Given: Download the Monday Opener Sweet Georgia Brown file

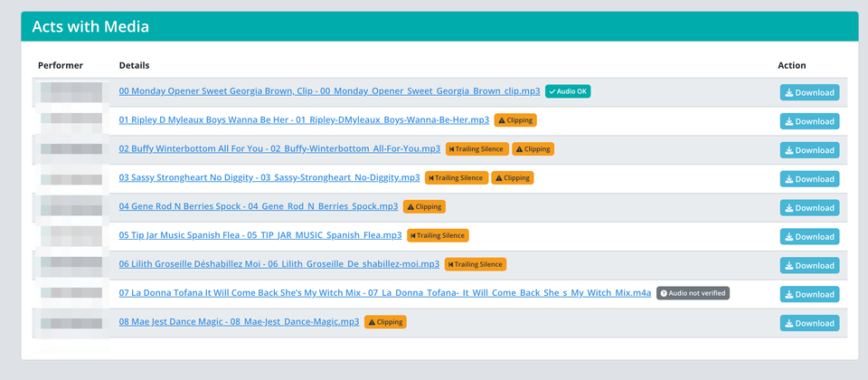Looking at the screenshot, I should coord(809,92).
